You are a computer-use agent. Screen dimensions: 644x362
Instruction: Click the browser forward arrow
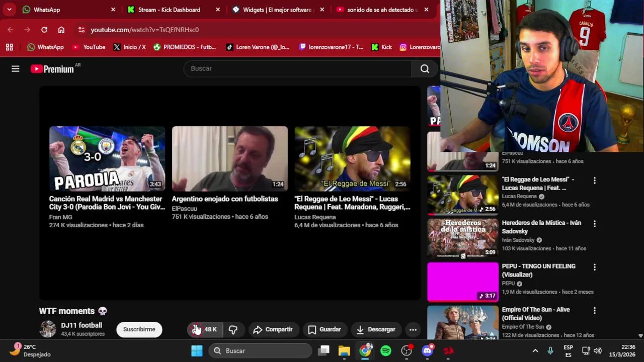(27, 30)
